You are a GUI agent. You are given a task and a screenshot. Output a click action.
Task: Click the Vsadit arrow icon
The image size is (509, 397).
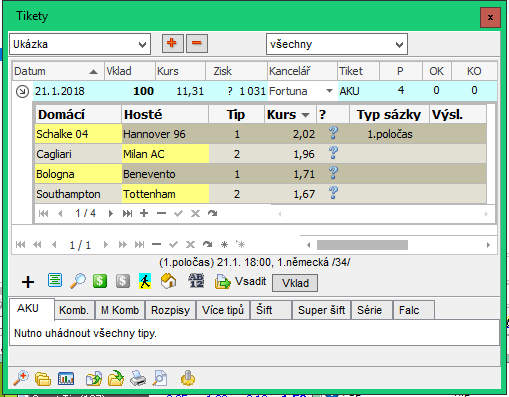pyautogui.click(x=223, y=282)
